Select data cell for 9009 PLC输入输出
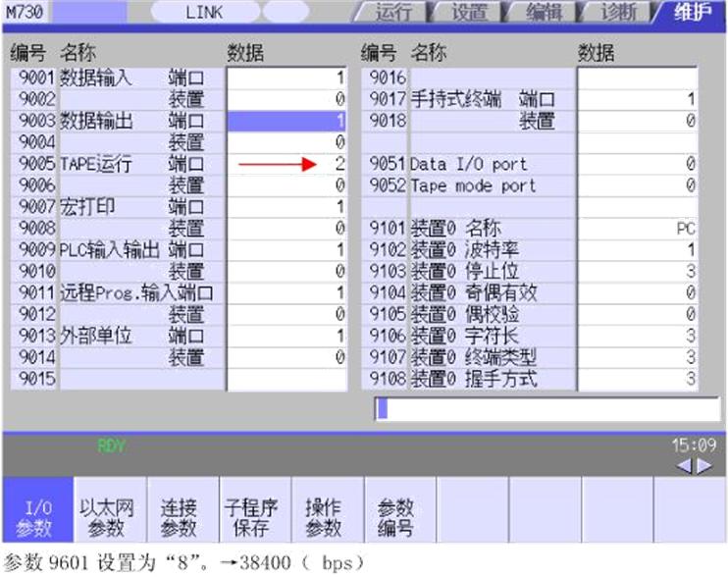 pyautogui.click(x=286, y=250)
